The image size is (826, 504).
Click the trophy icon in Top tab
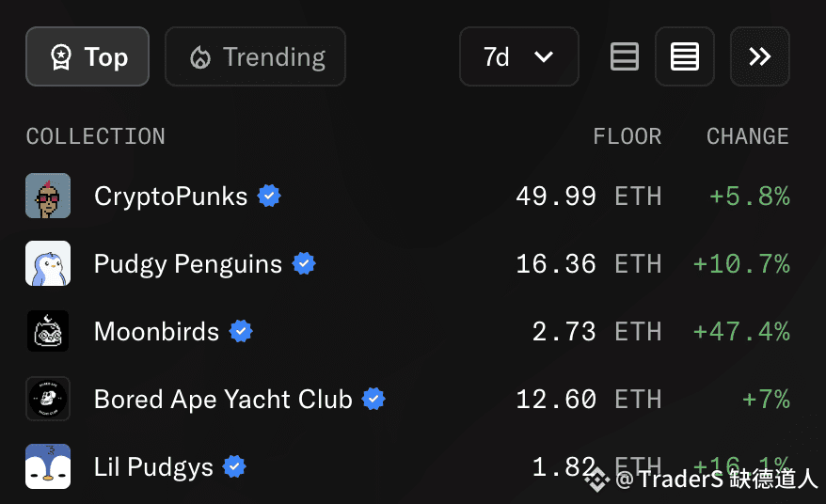[60, 56]
